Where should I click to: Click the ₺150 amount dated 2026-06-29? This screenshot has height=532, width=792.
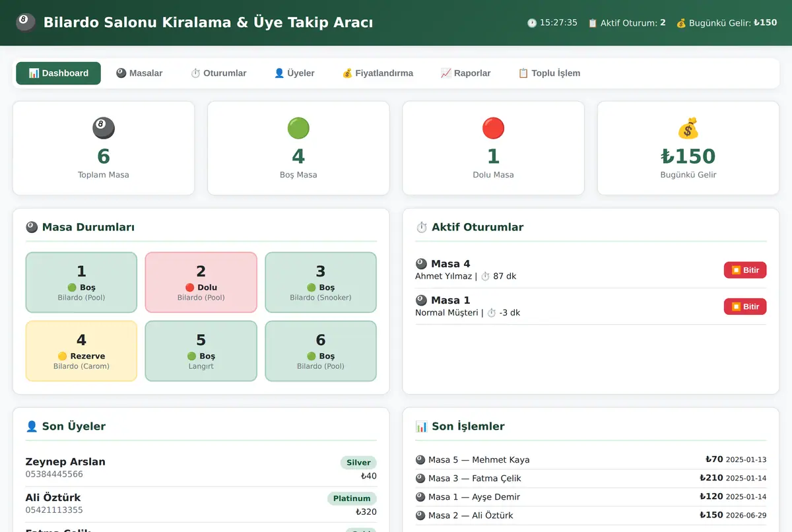[x=711, y=515]
